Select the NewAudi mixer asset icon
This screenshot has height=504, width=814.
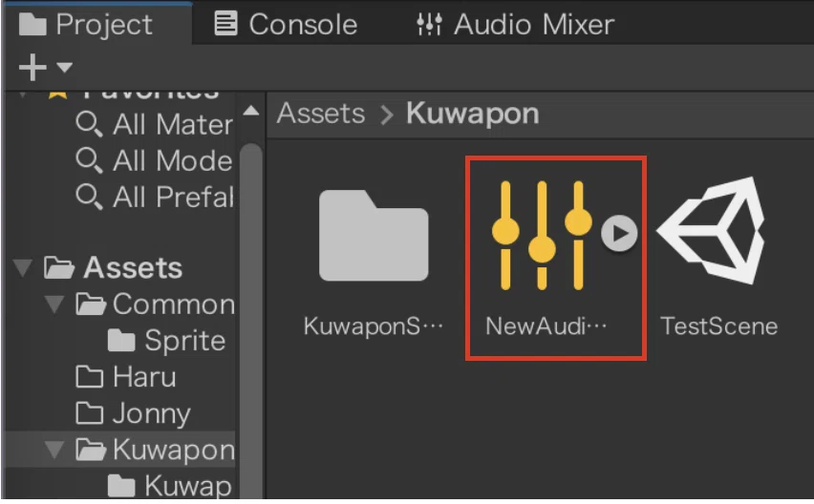[x=542, y=236]
